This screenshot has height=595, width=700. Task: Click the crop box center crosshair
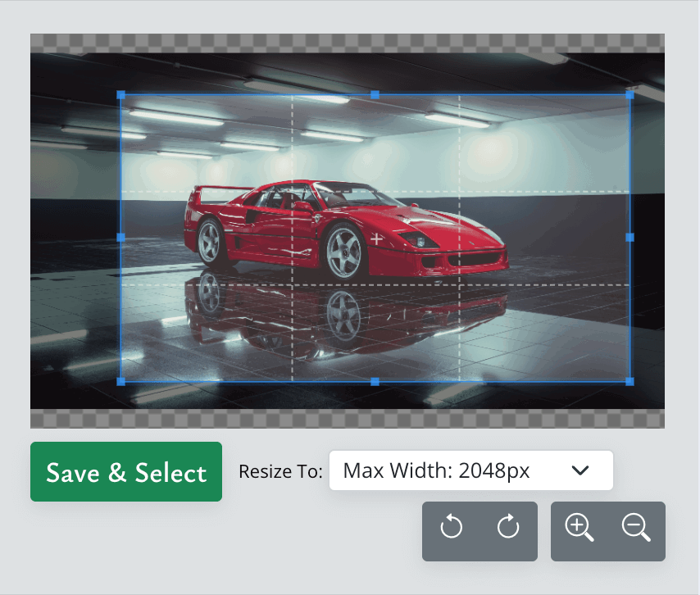[x=376, y=238]
